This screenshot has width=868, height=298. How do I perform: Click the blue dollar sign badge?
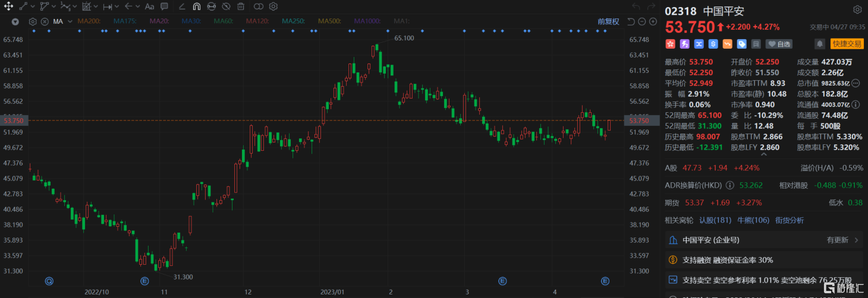[713, 44]
